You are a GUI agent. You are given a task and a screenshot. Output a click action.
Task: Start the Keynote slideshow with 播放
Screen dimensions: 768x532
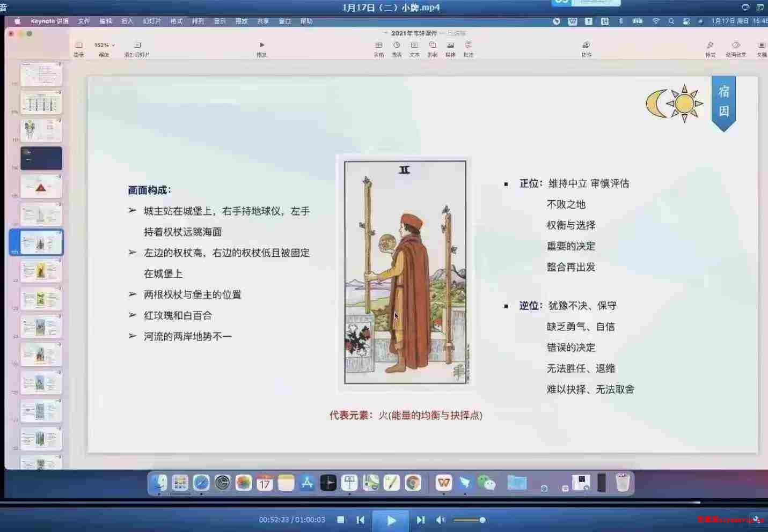pos(262,45)
